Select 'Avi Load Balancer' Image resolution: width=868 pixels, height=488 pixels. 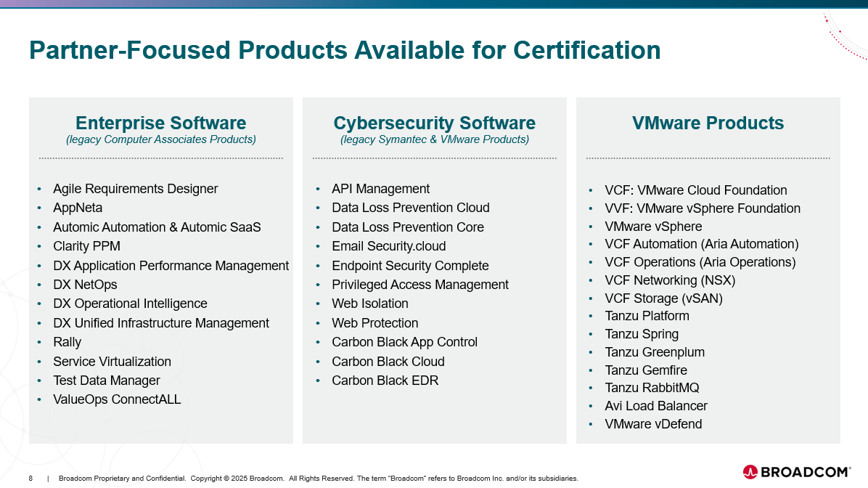coord(656,406)
